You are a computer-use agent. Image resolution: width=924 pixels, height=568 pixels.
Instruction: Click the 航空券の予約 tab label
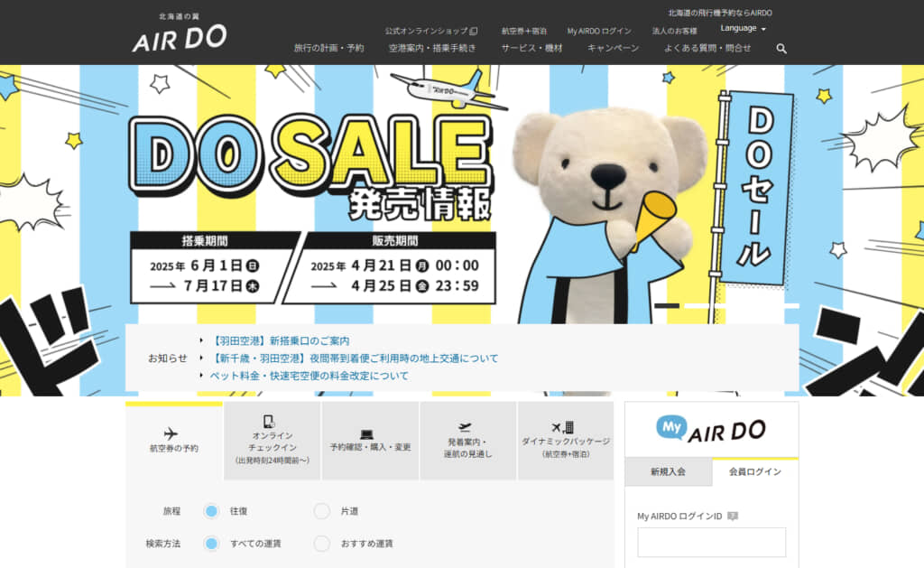pos(174,449)
